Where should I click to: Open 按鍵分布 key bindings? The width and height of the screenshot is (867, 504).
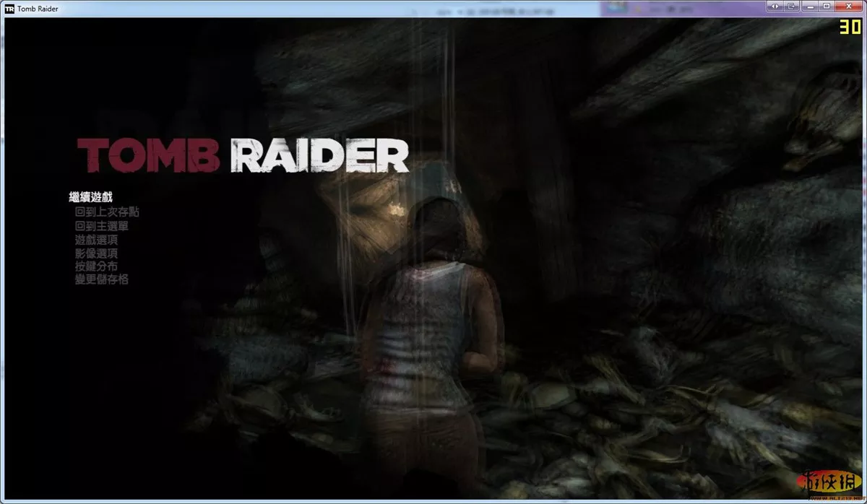click(x=96, y=266)
